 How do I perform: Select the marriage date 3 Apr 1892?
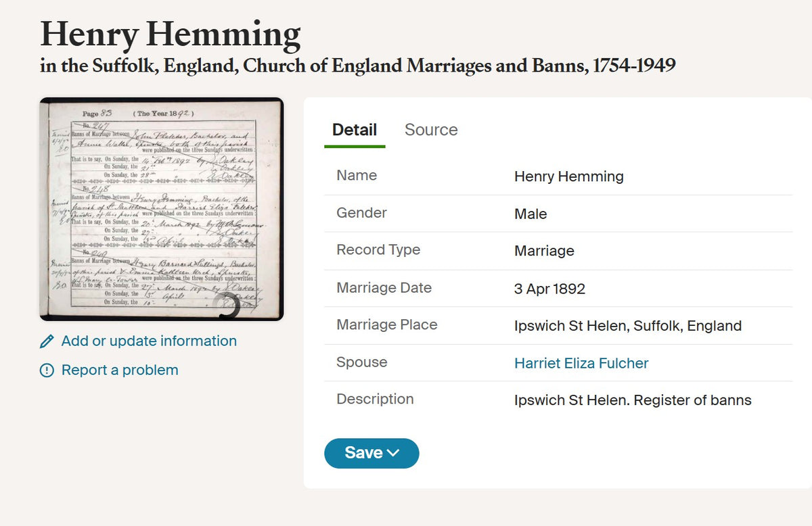tap(549, 289)
